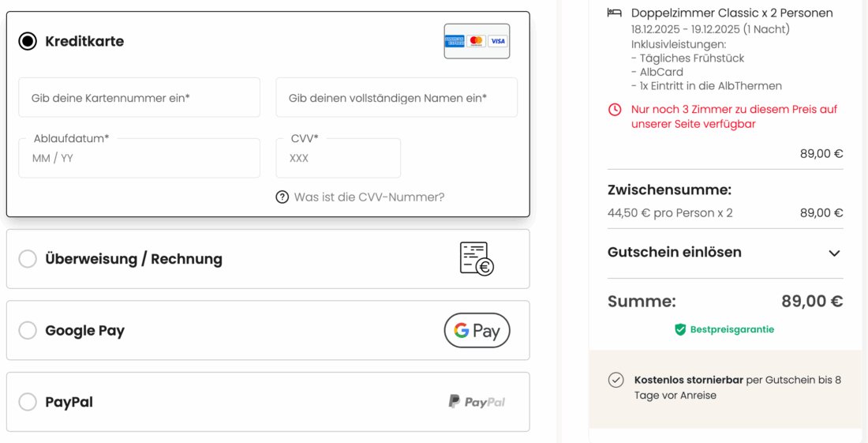Select the Kreditkarte radio button
This screenshot has height=443, width=868.
28,41
